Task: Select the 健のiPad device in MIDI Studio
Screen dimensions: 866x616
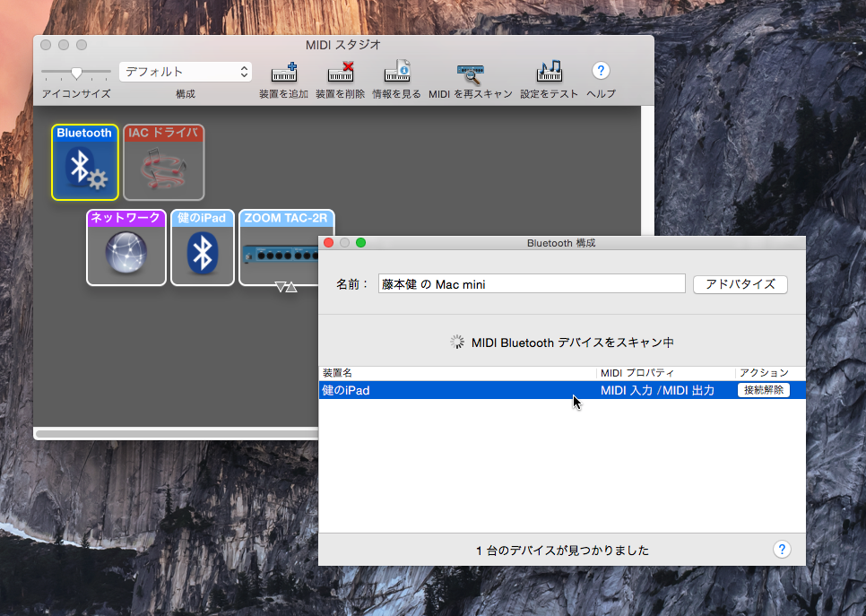Action: [x=202, y=247]
